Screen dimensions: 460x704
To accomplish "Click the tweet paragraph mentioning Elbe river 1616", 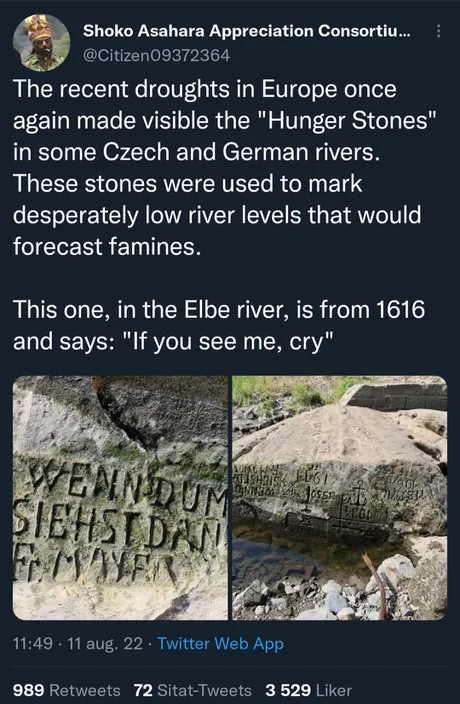I will click(x=219, y=325).
